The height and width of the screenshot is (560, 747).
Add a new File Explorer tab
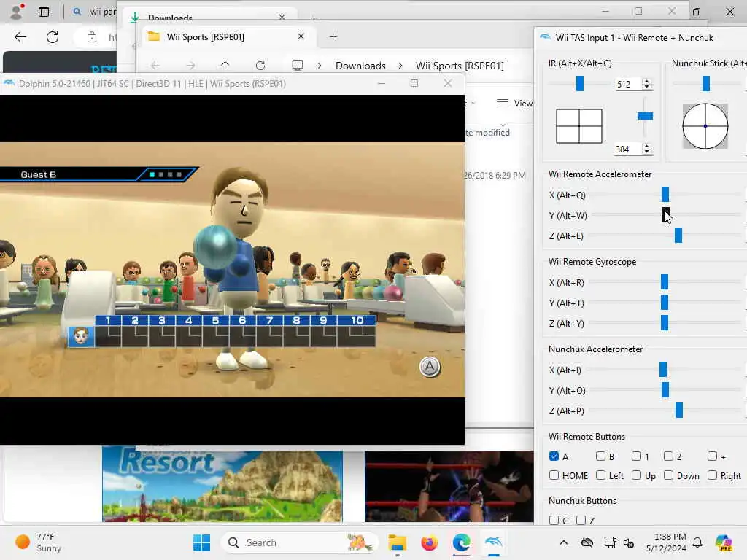click(x=333, y=36)
